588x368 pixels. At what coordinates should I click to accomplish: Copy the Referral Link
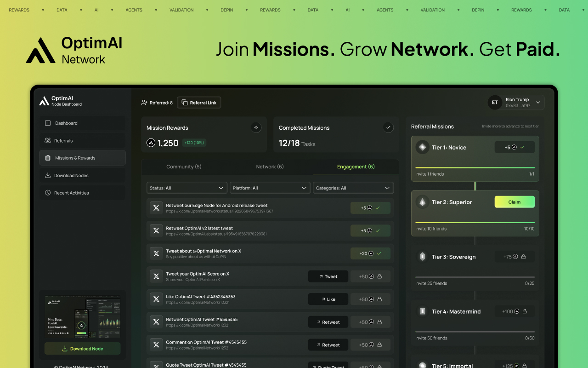[199, 103]
